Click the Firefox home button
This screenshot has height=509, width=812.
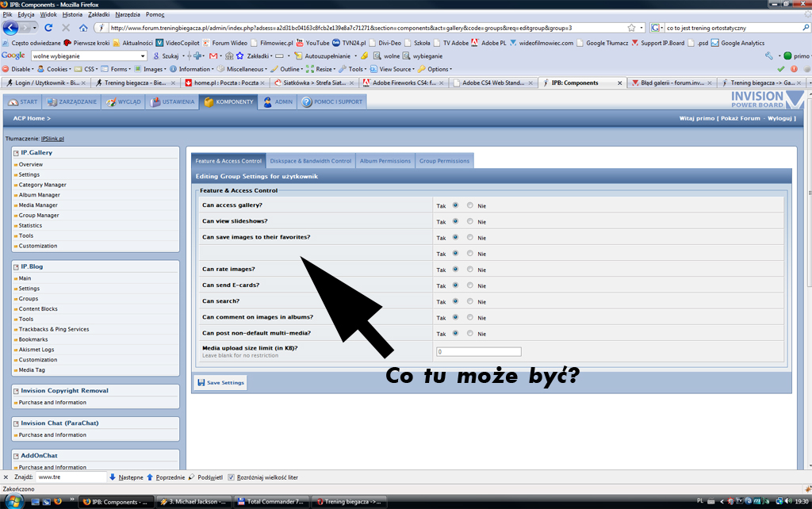[x=83, y=28]
